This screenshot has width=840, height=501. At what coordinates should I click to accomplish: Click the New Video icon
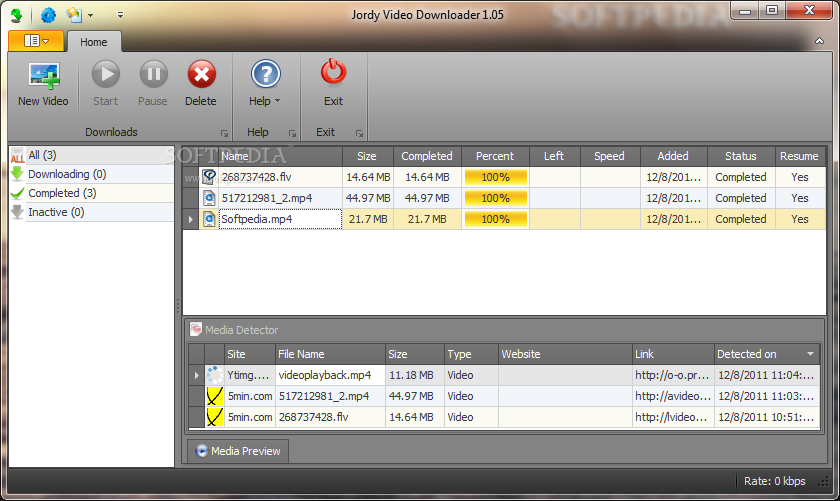(x=43, y=76)
